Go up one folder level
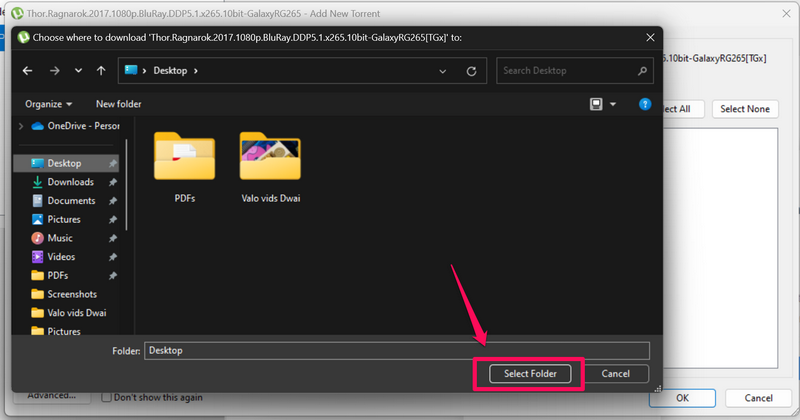800x420 pixels. tap(101, 71)
